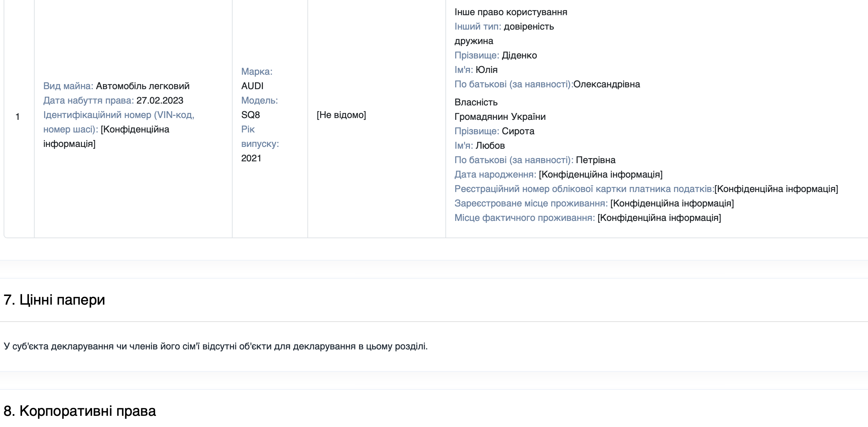Viewport: 868px width, 427px height.
Task: Click the 'Дата народження:' label
Action: 495,174
